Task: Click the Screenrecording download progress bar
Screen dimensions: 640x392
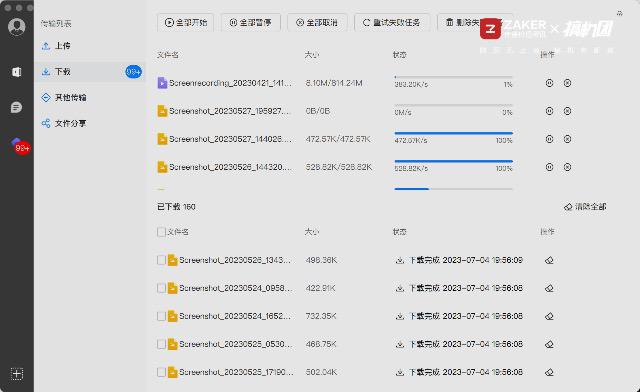Action: tap(453, 77)
